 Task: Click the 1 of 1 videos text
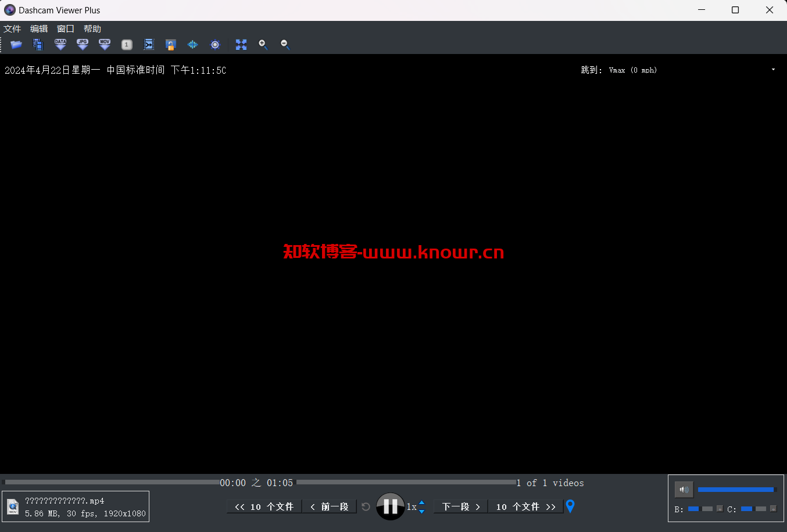550,483
